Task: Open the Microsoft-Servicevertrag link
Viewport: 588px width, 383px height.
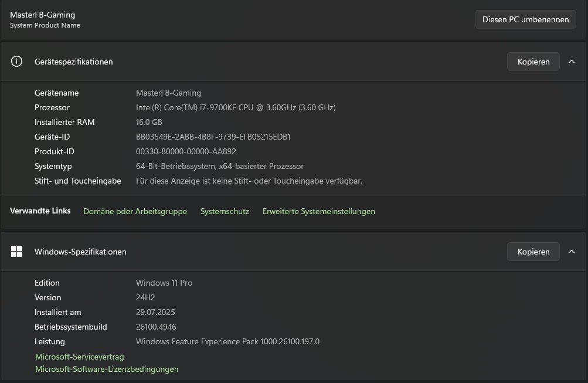Action: click(80, 357)
